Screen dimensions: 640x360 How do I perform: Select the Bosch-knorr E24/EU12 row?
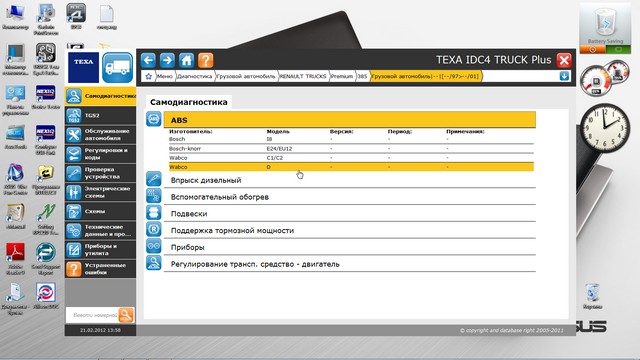[x=351, y=149]
